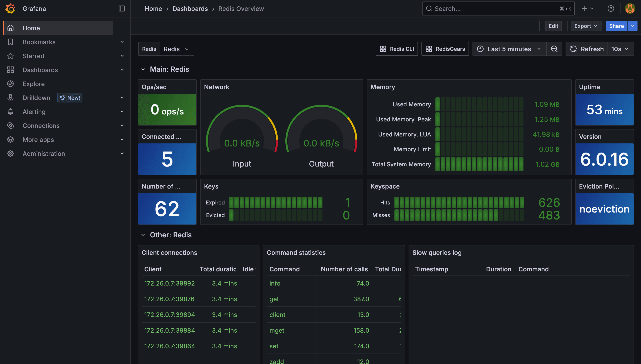This screenshot has width=641, height=364.
Task: Go to Home breadcrumb link
Action: 153,9
